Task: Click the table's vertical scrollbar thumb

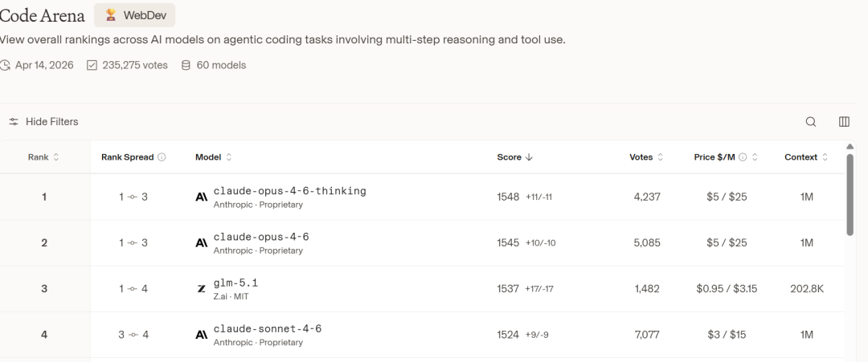Action: pos(850,194)
